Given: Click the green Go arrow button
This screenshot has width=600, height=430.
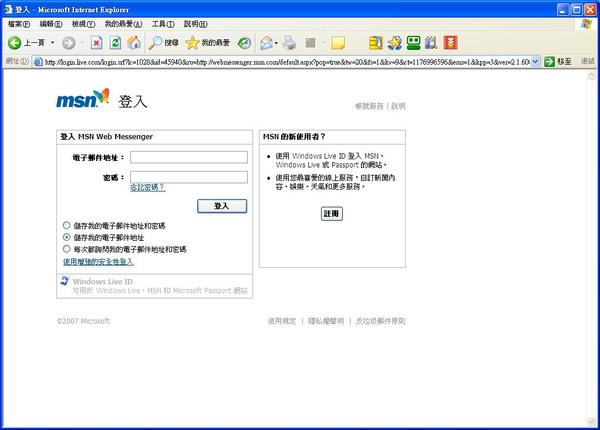Looking at the screenshot, I should pos(549,62).
